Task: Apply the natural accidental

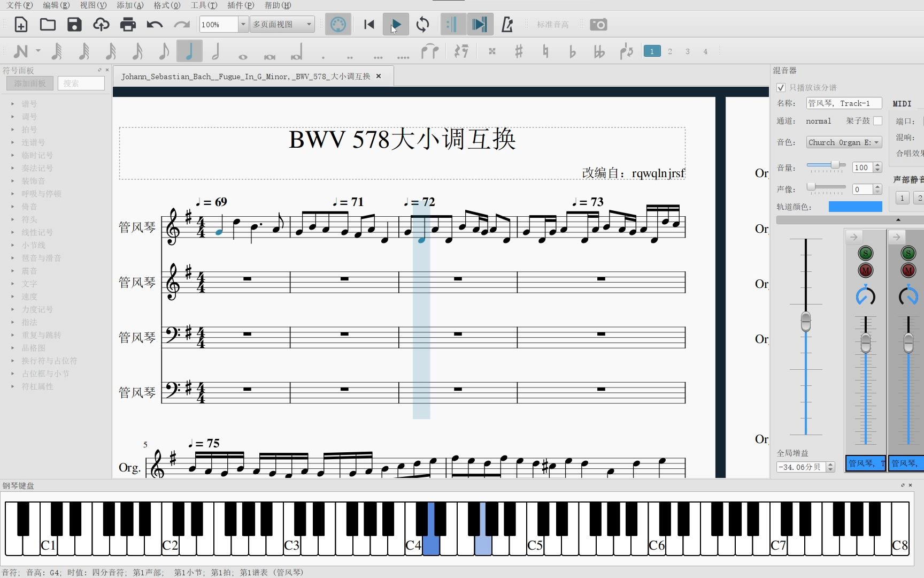Action: 545,51
